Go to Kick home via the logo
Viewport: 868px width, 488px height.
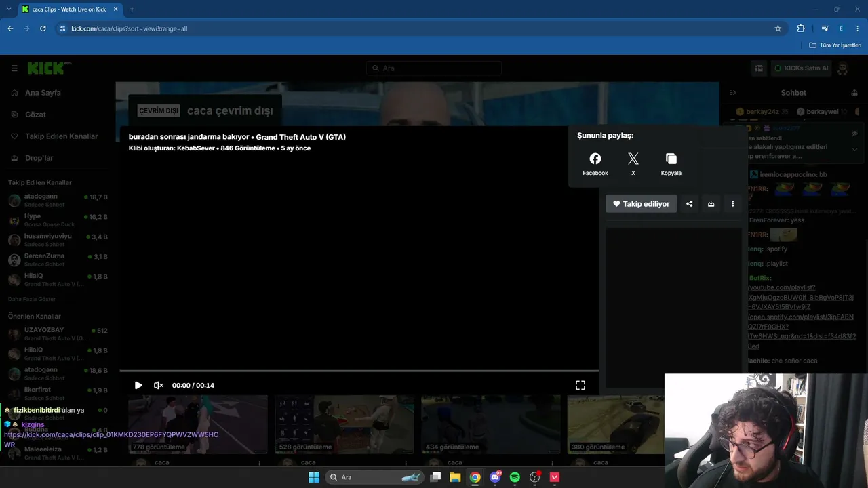click(x=49, y=68)
